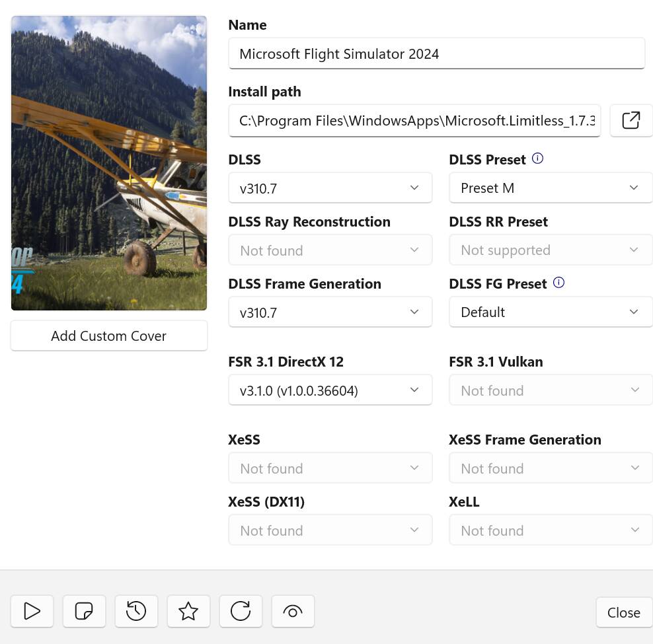Viewport: 653px width, 644px height.
Task: Open the history clock icon
Action: tap(136, 611)
